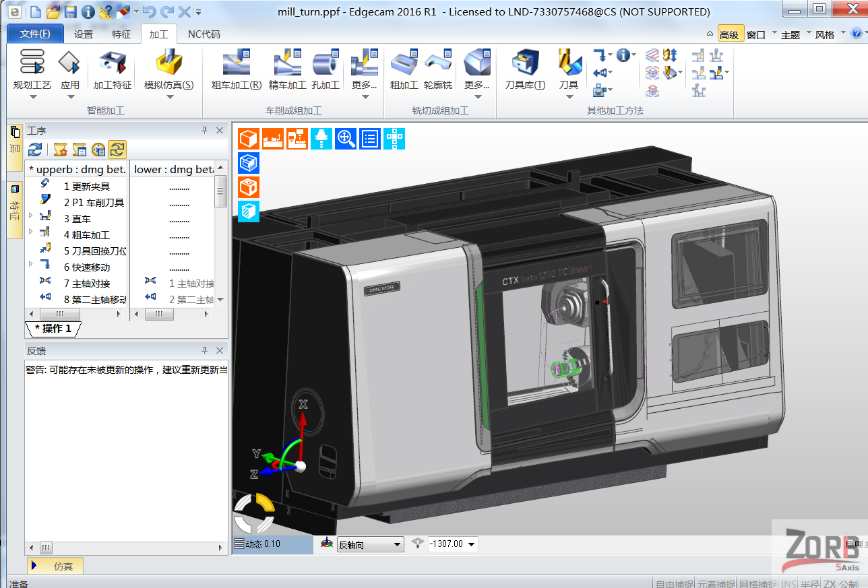The width and height of the screenshot is (868, 588).
Task: Click the New document icon in quick access toolbar
Action: (x=35, y=11)
